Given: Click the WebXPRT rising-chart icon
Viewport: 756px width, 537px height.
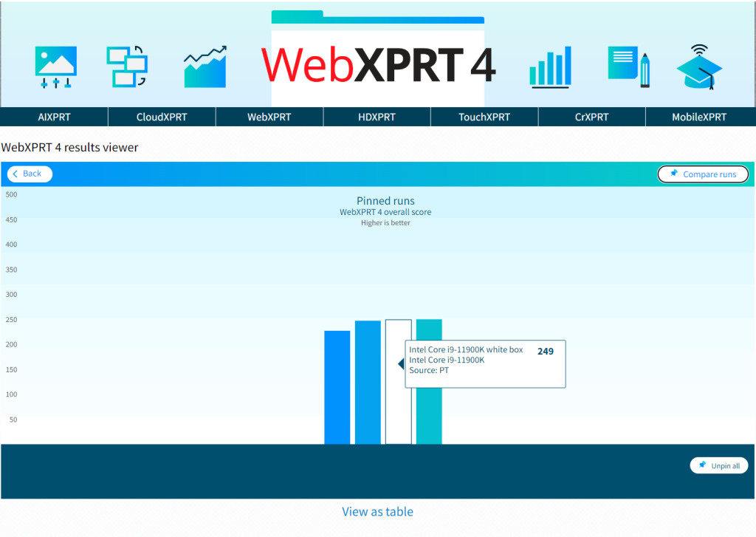Looking at the screenshot, I should (205, 67).
